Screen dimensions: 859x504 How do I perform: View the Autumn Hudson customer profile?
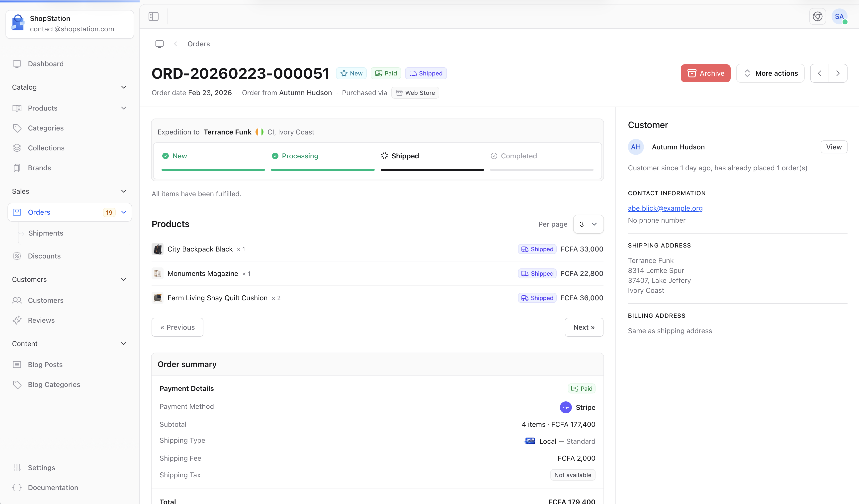click(x=834, y=147)
